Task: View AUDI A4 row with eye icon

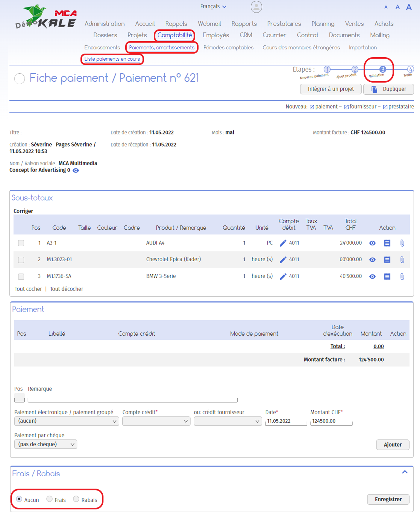Action: click(x=372, y=243)
